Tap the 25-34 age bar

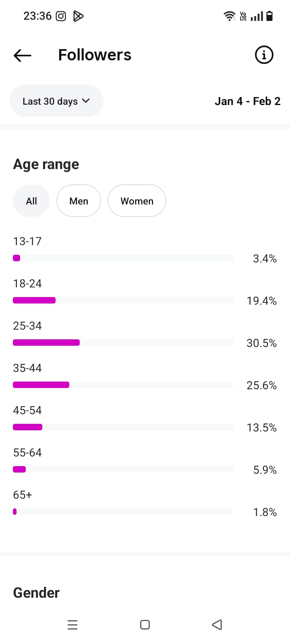tap(46, 343)
